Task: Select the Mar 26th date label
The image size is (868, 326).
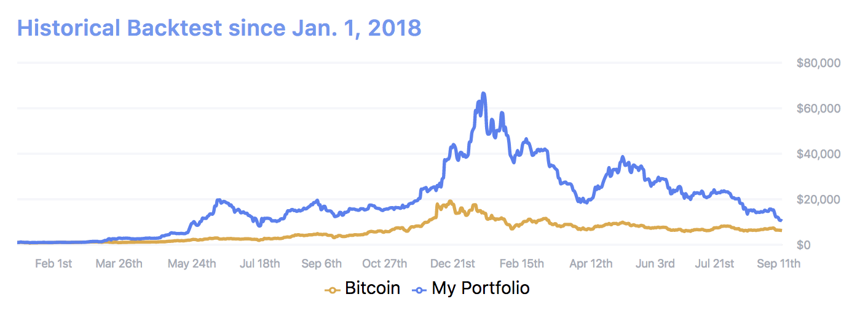Action: (x=119, y=264)
